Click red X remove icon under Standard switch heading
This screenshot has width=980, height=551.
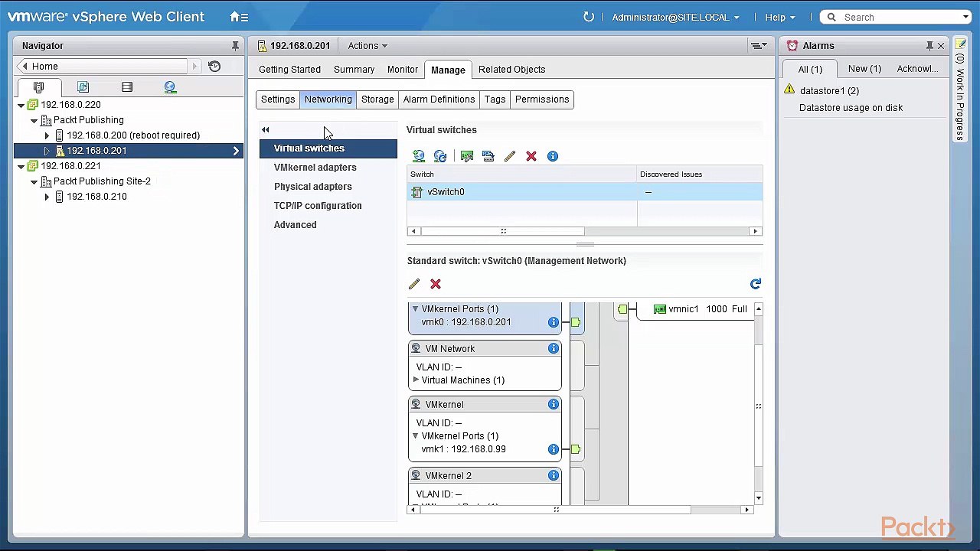tap(436, 284)
